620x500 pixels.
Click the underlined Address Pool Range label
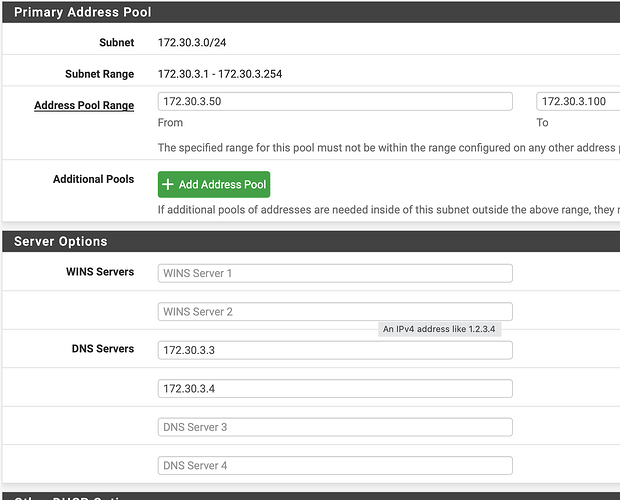point(84,105)
